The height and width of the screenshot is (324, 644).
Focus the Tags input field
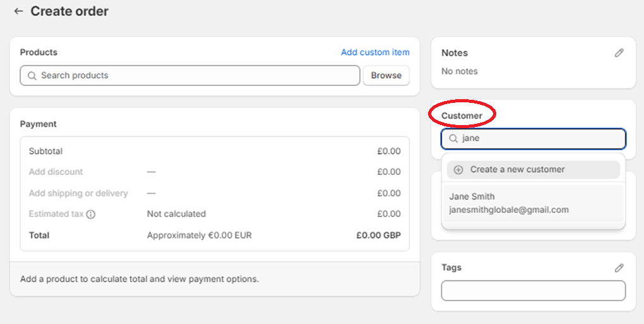(534, 291)
